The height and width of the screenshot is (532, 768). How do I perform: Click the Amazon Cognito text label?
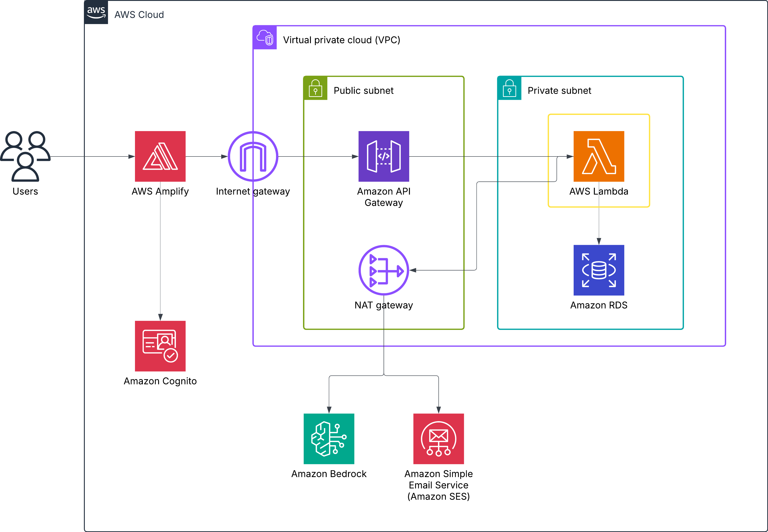[x=160, y=381]
